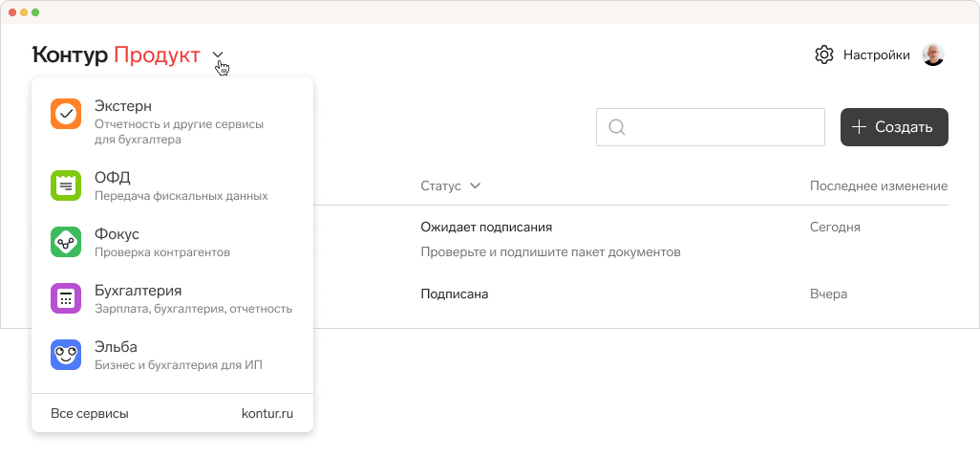Click Бизнес и бухгалтерия для ИП description
Image resolution: width=980 pixels, height=457 pixels.
coord(178,365)
